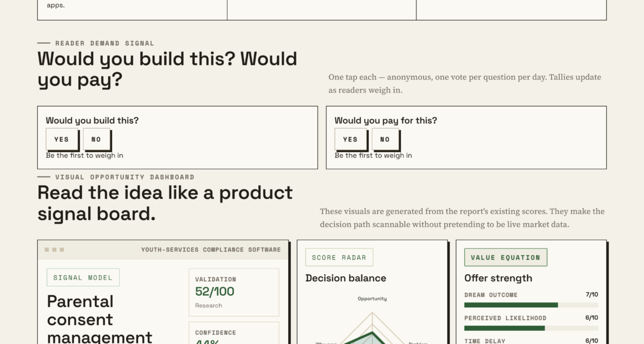The height and width of the screenshot is (344, 644).
Task: Vote NO on 'Would you build this?'
Action: pos(96,139)
